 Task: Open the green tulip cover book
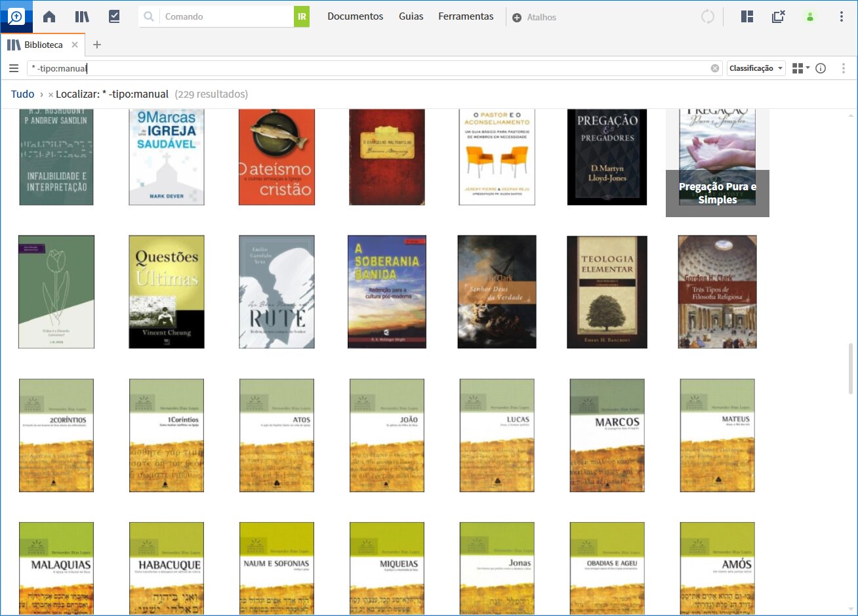pyautogui.click(x=56, y=292)
